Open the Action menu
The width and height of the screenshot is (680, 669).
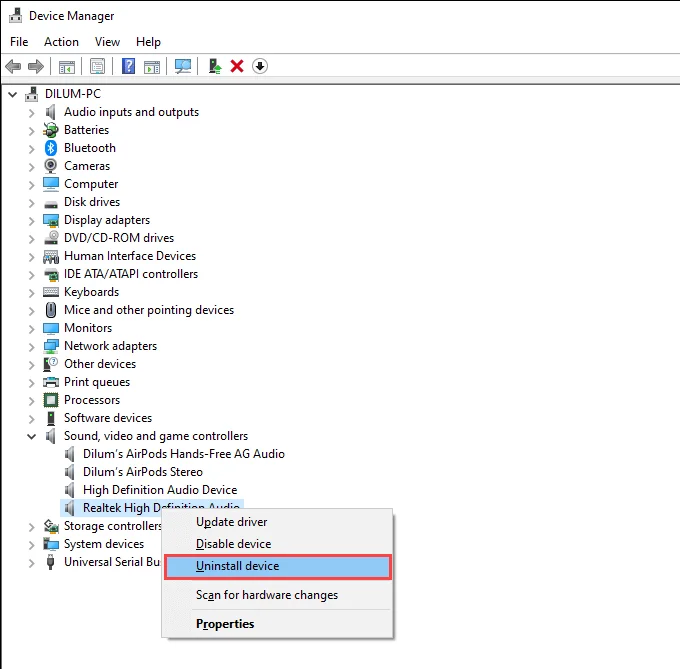61,42
